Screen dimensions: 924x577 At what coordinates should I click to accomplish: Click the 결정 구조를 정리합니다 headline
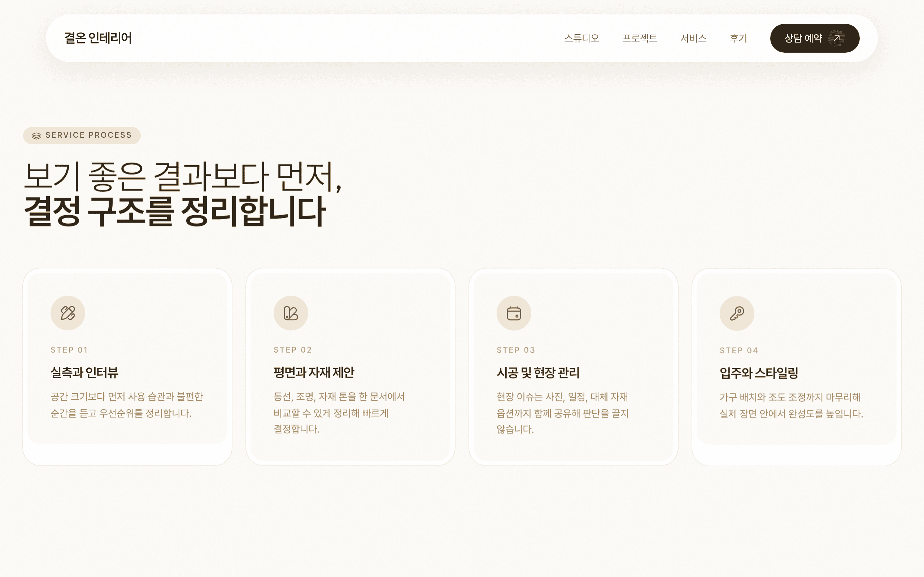[x=176, y=211]
